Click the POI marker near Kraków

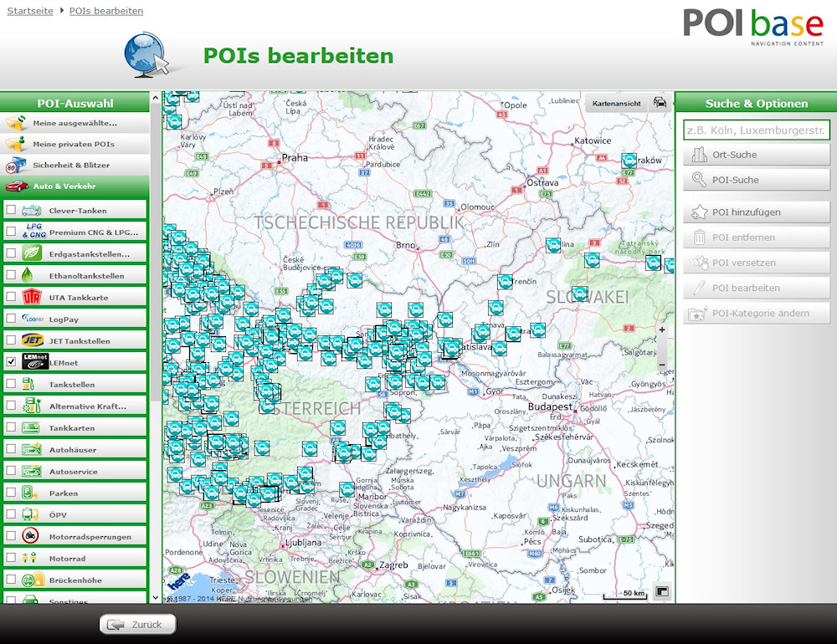pyautogui.click(x=629, y=160)
